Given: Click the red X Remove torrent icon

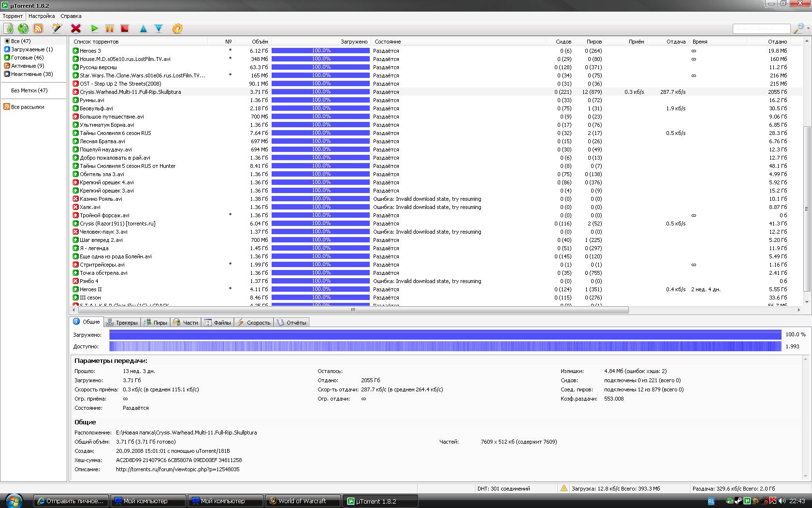Looking at the screenshot, I should pos(76,29).
